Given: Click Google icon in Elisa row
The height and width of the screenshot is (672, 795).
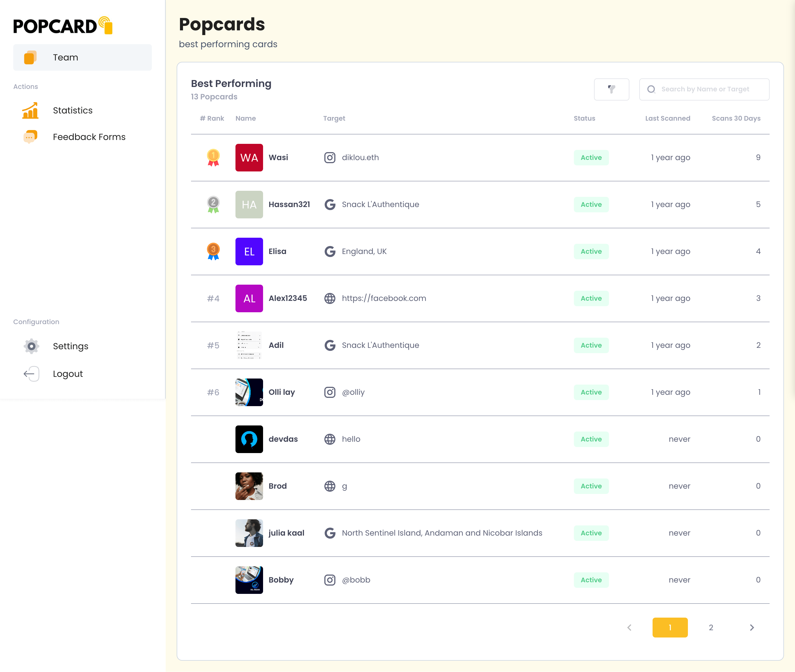Looking at the screenshot, I should 330,251.
